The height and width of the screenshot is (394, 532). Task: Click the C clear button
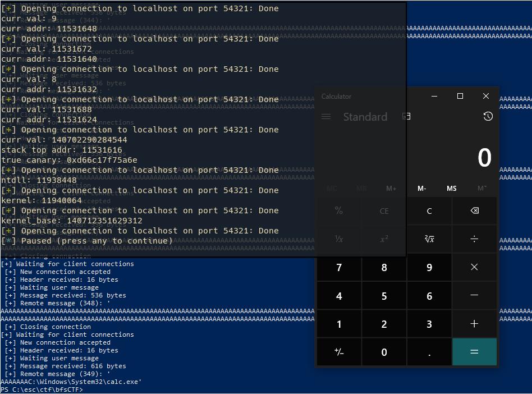[x=429, y=210]
